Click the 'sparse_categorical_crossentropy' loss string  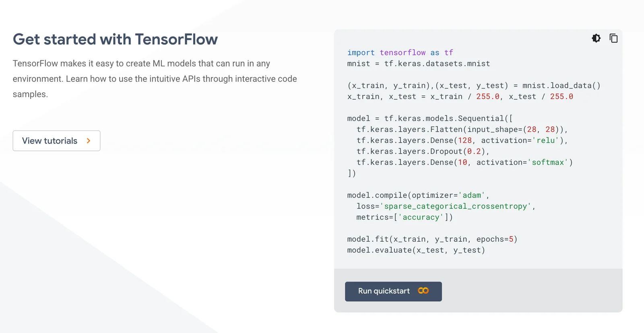click(455, 206)
